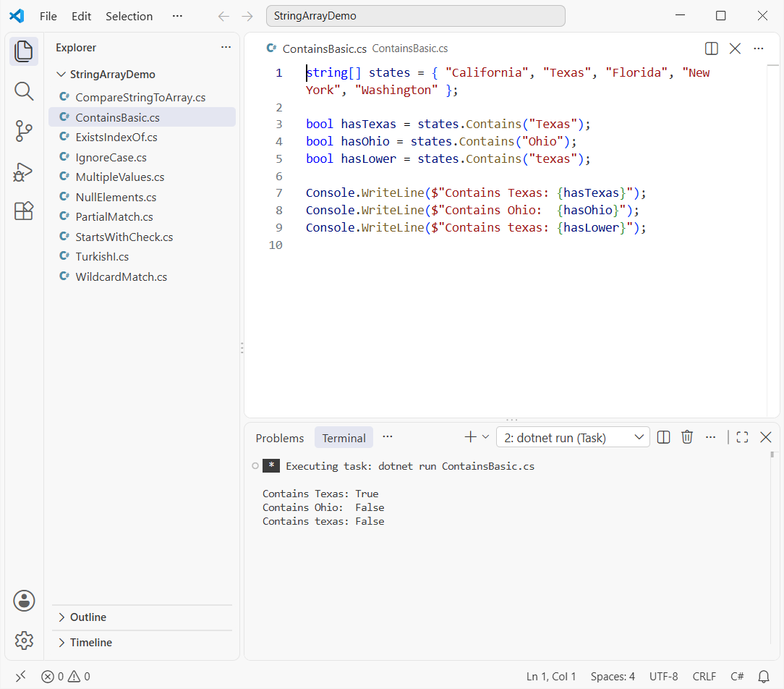This screenshot has width=784, height=689.
Task: Click the VS Code logo icon
Action: (x=17, y=16)
